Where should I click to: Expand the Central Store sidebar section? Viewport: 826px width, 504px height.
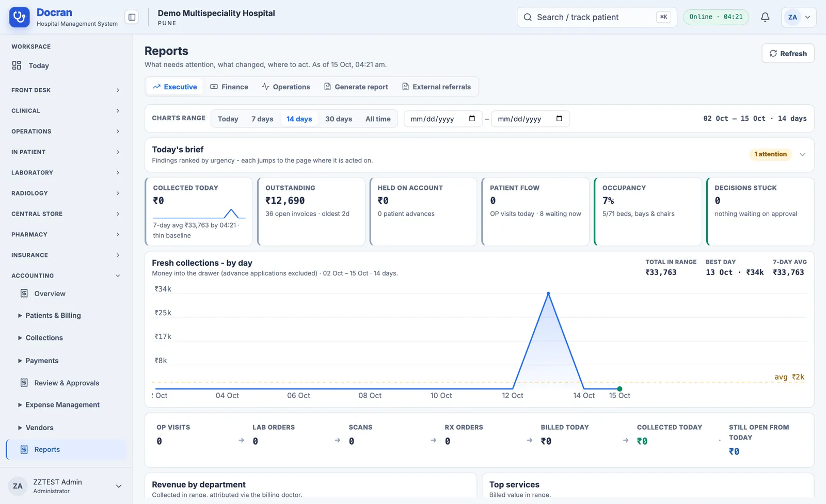click(x=66, y=214)
